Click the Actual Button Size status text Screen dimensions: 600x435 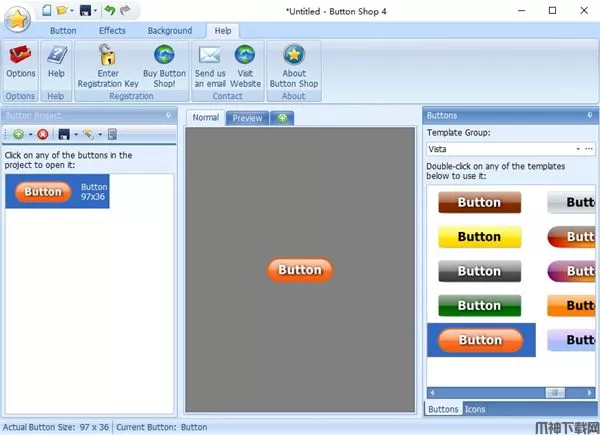pyautogui.click(x=56, y=427)
